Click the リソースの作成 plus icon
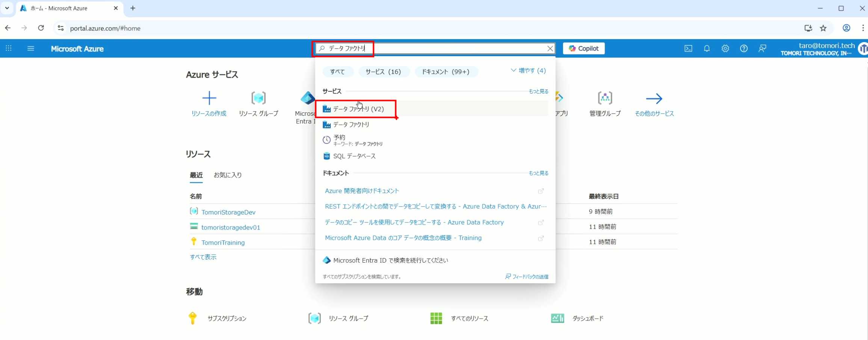This screenshot has height=340, width=868. [209, 98]
